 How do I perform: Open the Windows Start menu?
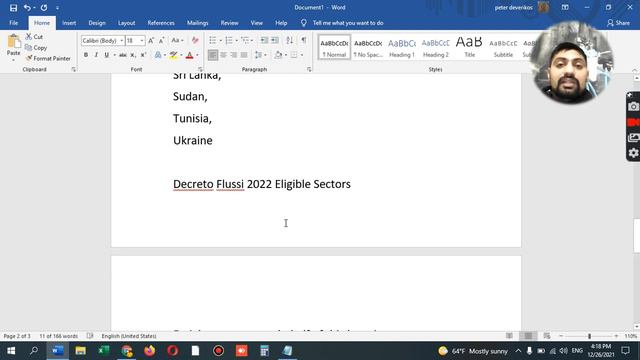coord(11,351)
